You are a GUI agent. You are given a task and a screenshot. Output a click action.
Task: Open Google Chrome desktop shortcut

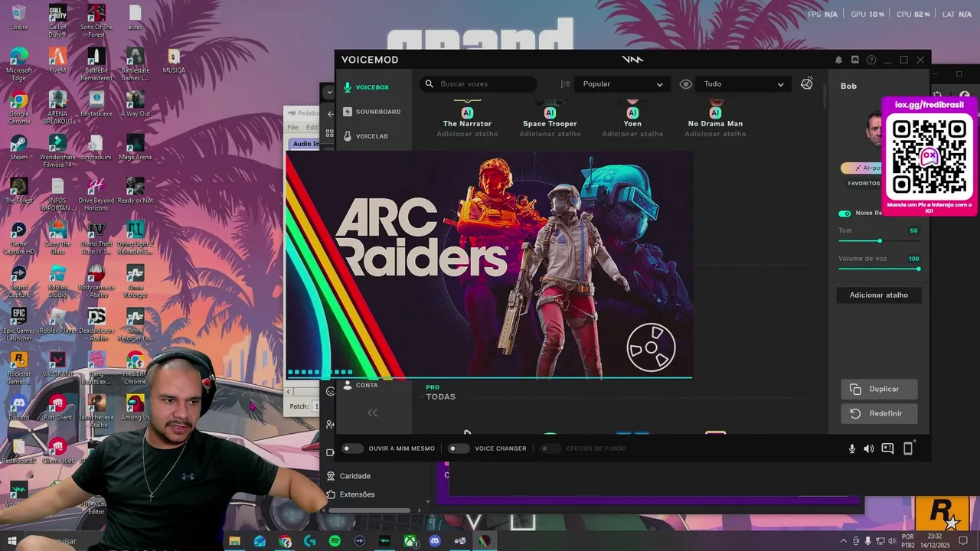(18, 107)
